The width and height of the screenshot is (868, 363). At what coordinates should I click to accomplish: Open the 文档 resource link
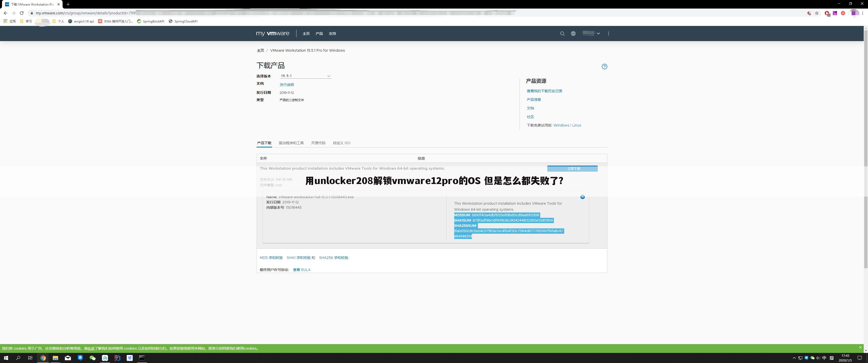point(530,108)
